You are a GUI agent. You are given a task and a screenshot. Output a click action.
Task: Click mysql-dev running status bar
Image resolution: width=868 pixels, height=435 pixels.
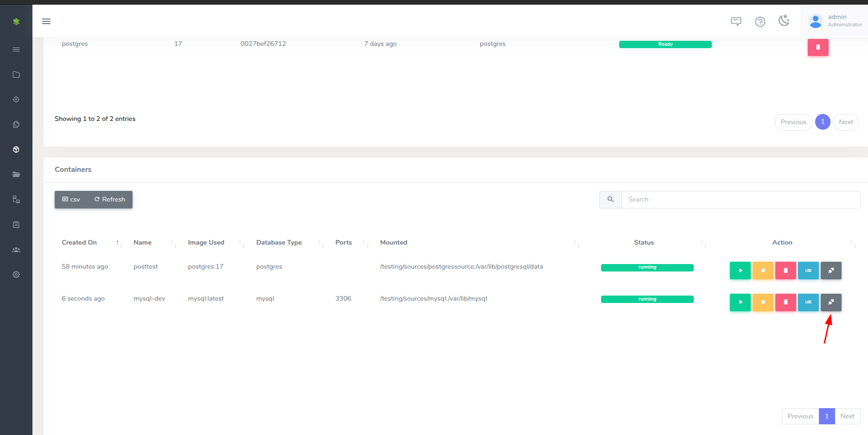pos(647,299)
